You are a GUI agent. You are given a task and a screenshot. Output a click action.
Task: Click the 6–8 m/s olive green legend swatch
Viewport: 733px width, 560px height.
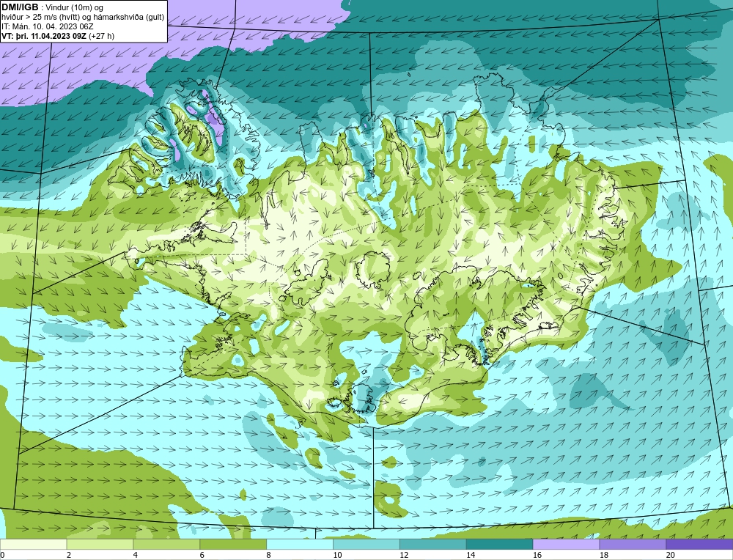coord(233,544)
